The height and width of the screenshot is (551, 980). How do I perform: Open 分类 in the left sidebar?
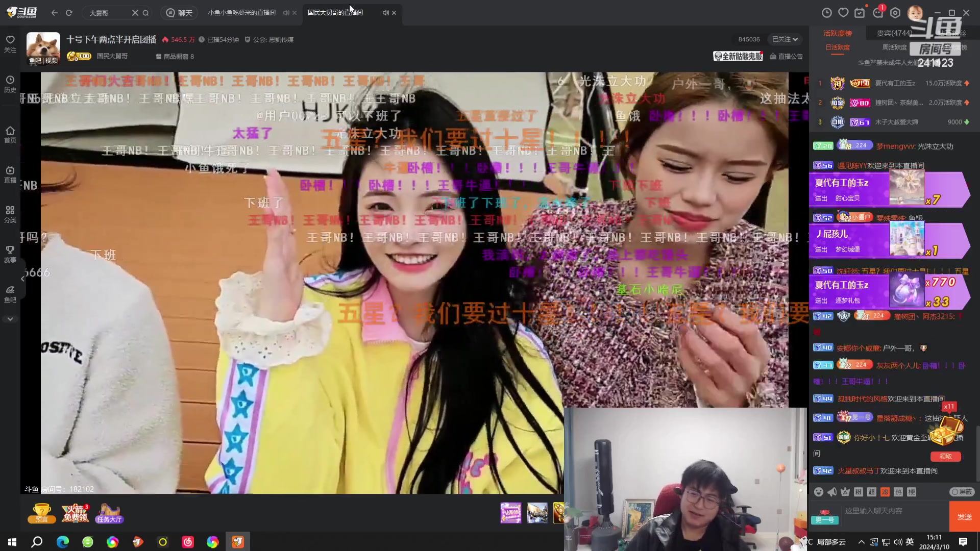point(10,214)
